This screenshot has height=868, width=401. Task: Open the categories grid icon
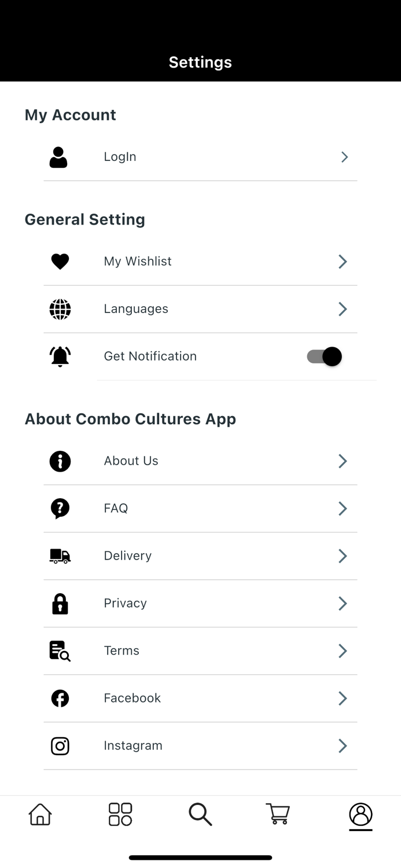click(120, 814)
